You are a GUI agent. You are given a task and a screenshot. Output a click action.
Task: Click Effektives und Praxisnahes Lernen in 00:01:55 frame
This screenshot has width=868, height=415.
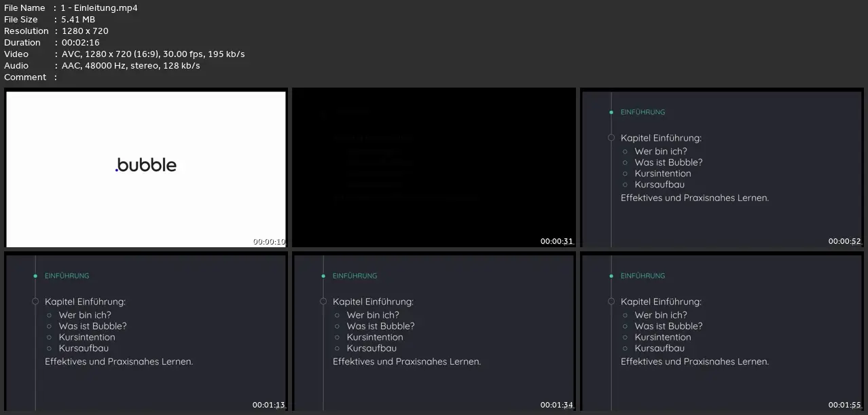695,362
